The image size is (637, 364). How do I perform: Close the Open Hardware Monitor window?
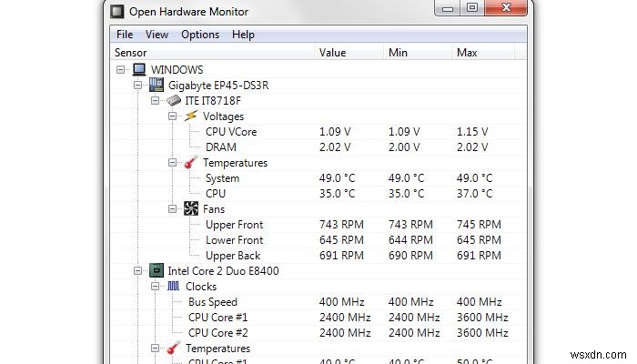point(506,8)
